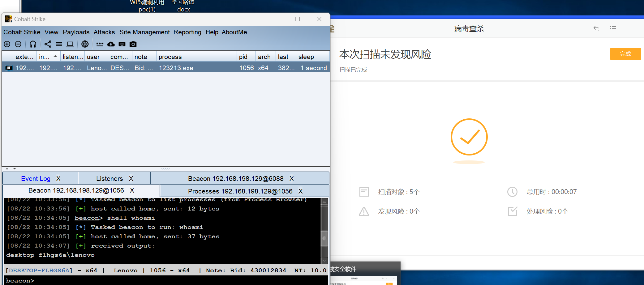
Task: Sort sessions by last column
Action: click(286, 57)
